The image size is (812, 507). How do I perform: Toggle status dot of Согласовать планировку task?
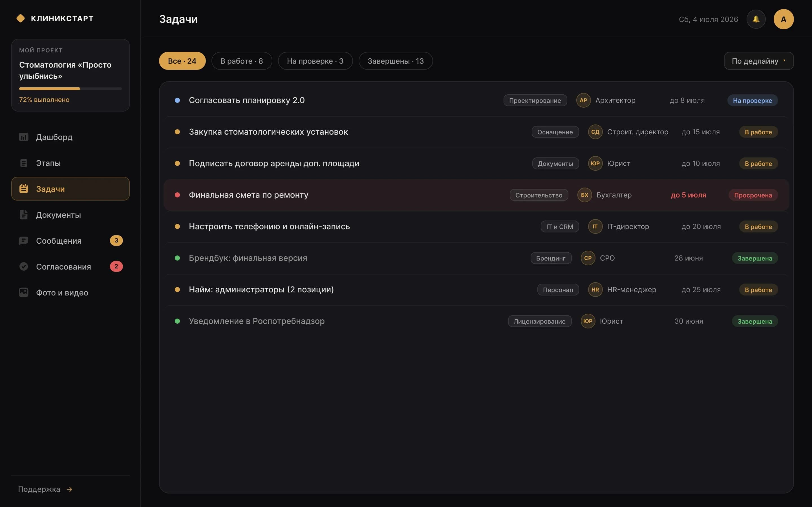coord(177,100)
